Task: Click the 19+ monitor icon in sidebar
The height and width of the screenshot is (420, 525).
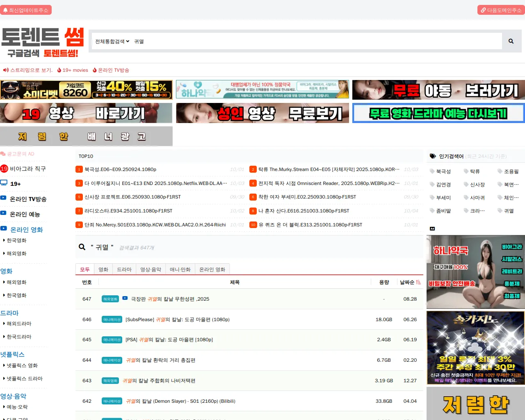Action: [4, 183]
